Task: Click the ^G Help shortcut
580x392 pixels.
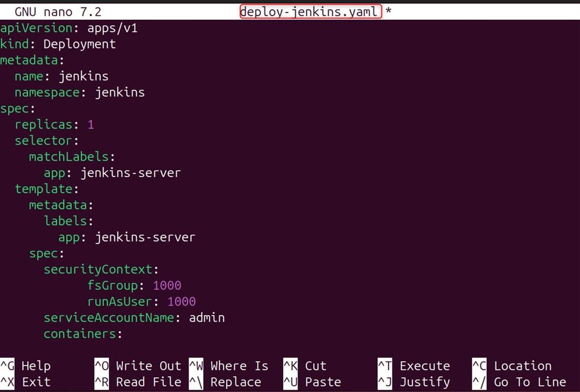Action: (x=25, y=366)
